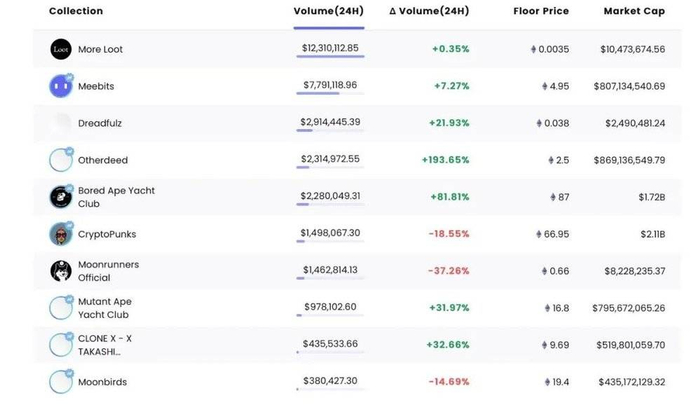The image size is (700, 412).
Task: Click the Moonrunners Official avatar
Action: click(x=61, y=271)
